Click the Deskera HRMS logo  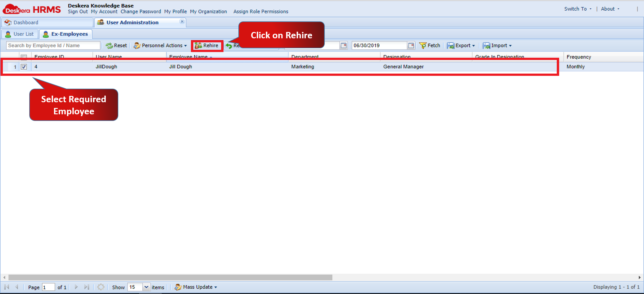click(x=32, y=9)
